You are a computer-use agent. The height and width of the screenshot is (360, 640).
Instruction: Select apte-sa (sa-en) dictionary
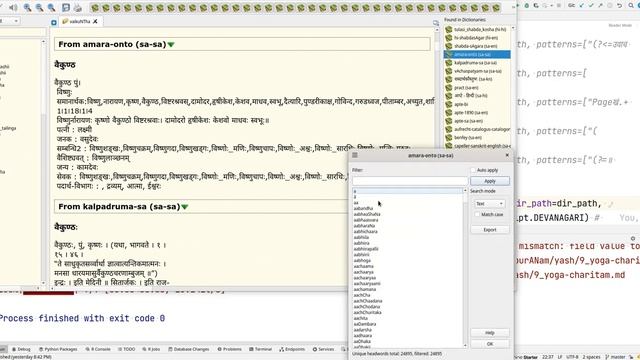[x=468, y=121]
